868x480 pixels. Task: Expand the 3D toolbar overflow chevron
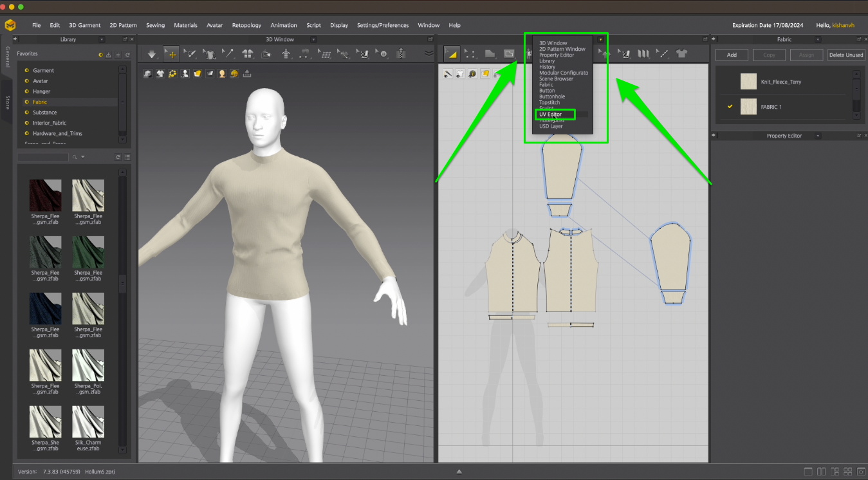pyautogui.click(x=429, y=54)
